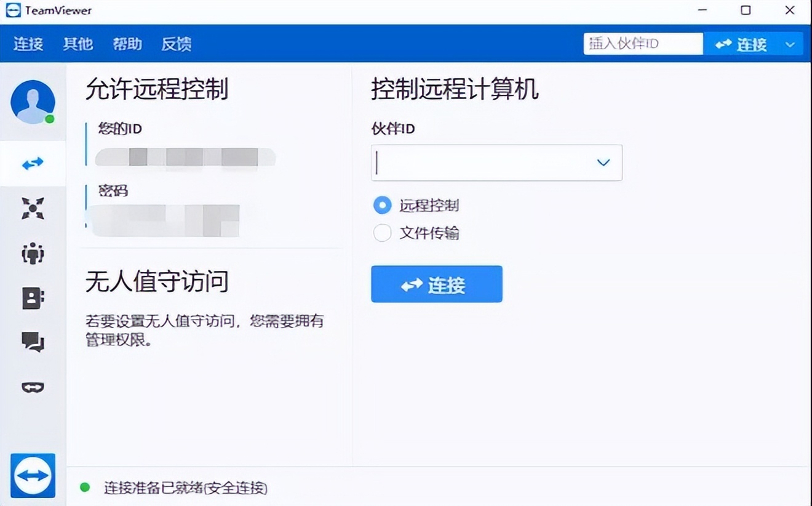
Task: Click the 控制远程计算机 heading
Action: pyautogui.click(x=455, y=90)
